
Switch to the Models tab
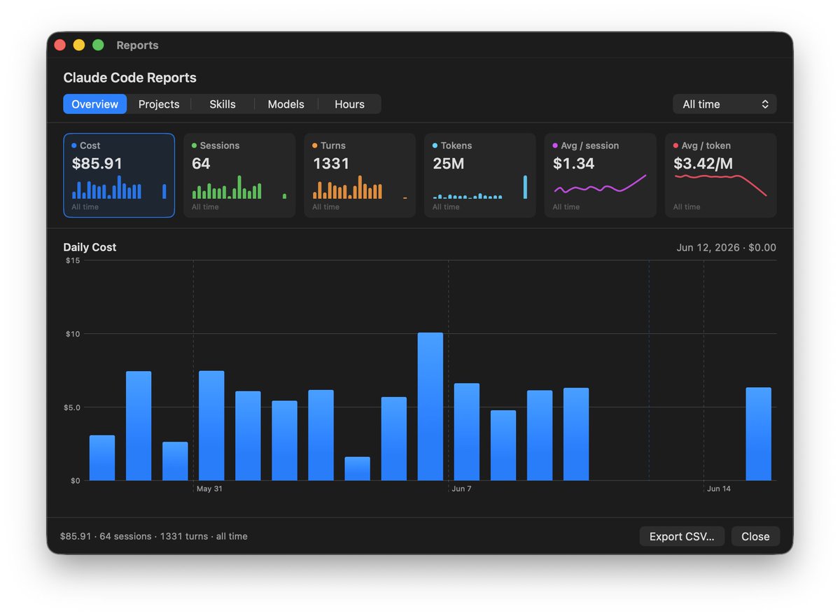point(286,104)
